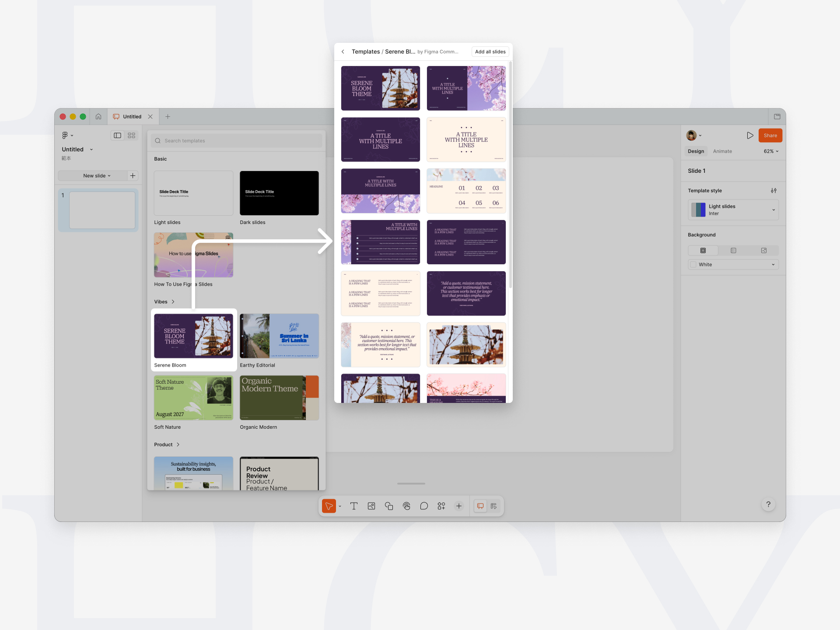Image resolution: width=840 pixels, height=630 pixels.
Task: Open the components and widgets tool
Action: click(441, 506)
